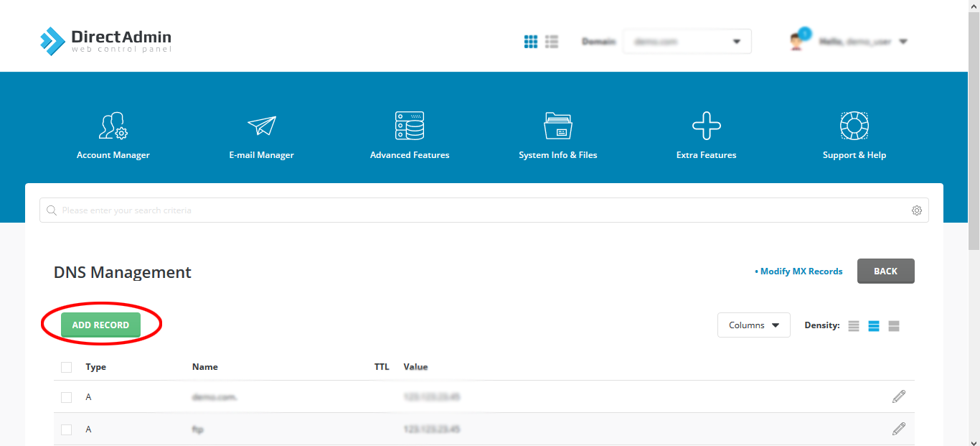Screen dimensions: 980x446
Task: Edit the ftp A record pencil
Action: click(x=899, y=429)
